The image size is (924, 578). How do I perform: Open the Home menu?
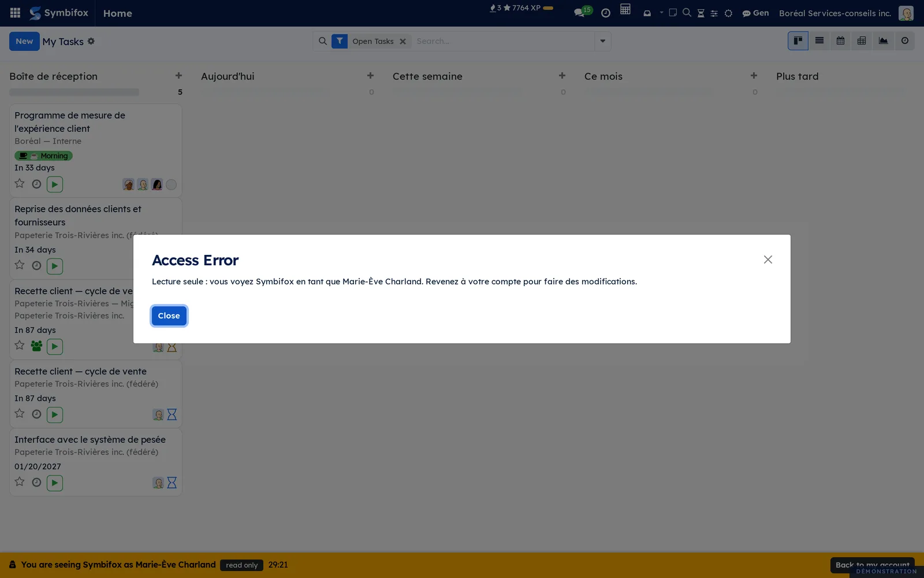[x=118, y=13]
